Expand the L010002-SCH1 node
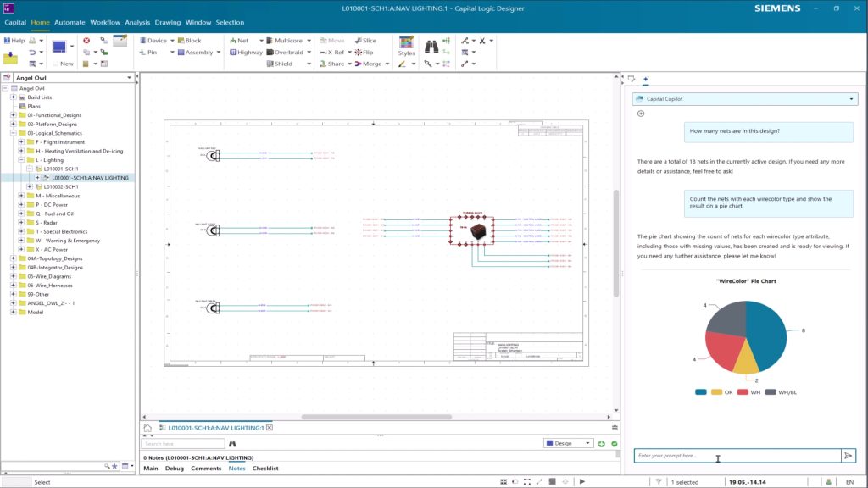868x488 pixels. 30,186
